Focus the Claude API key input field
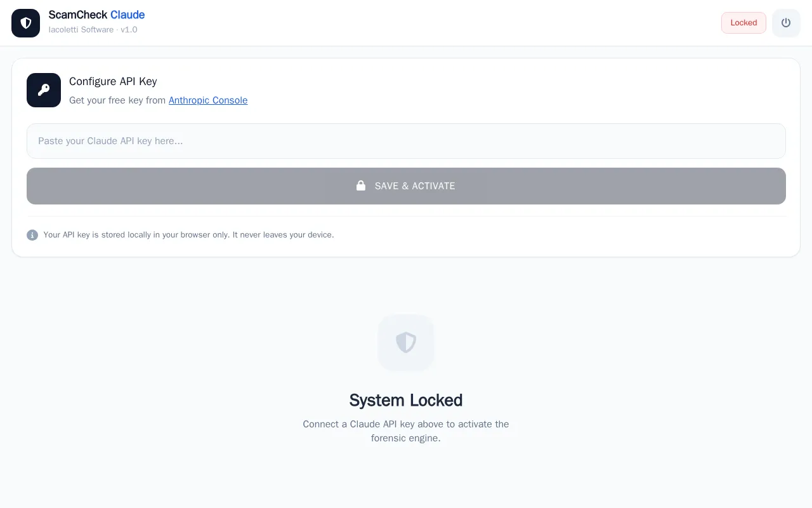Viewport: 812px width, 508px height. 406,141
